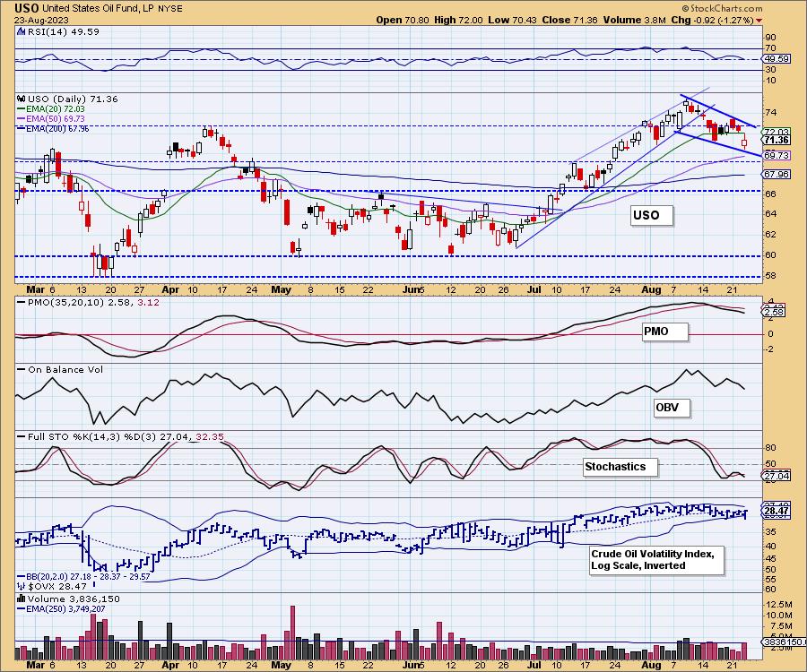This screenshot has width=807, height=672.
Task: Click the 'On Balance Vol' label
Action: [x=65, y=369]
